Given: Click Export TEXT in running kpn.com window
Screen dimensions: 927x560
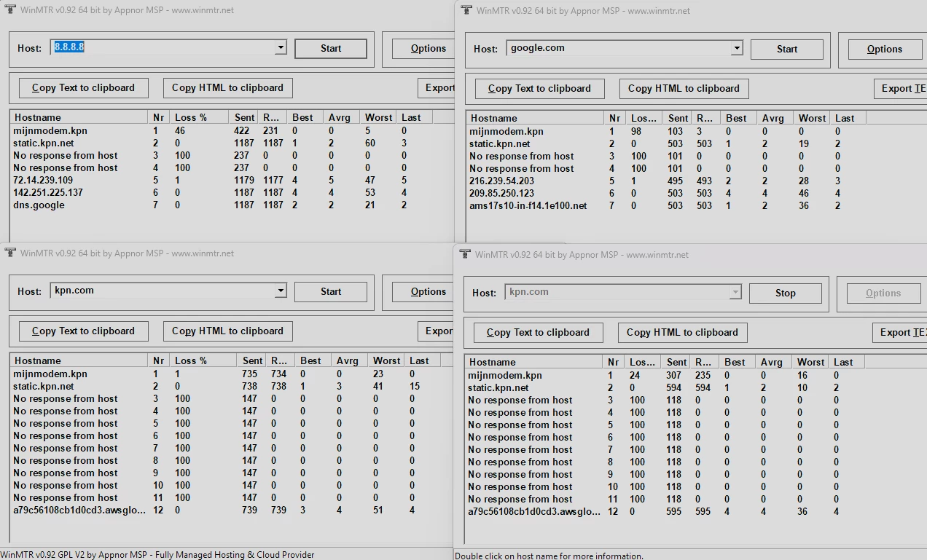Looking at the screenshot, I should pos(899,333).
